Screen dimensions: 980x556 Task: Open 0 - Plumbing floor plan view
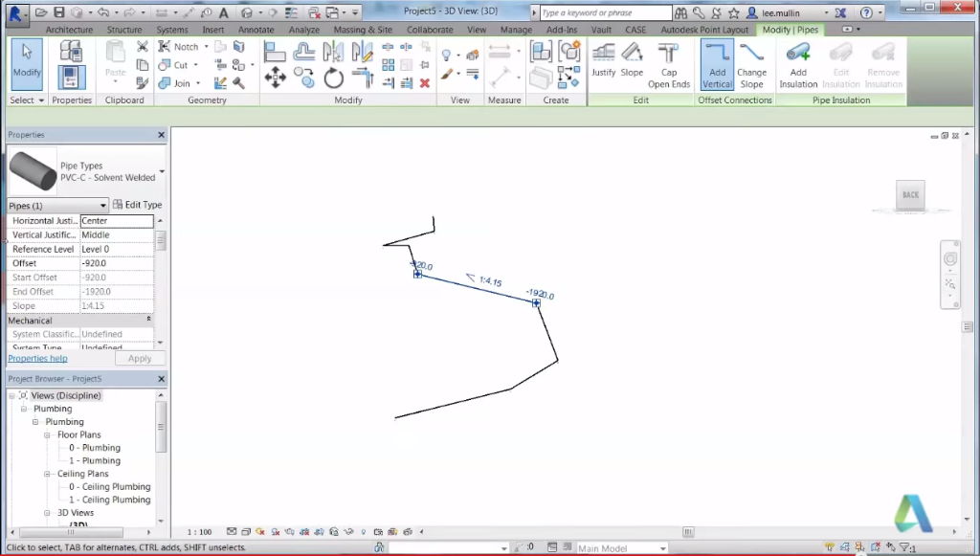coord(95,448)
